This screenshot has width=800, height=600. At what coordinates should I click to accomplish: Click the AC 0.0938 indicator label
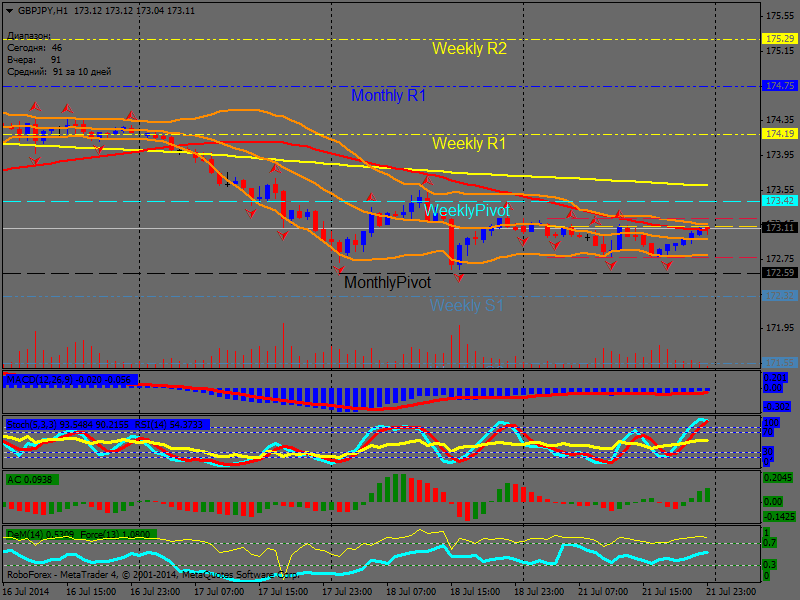(32, 480)
